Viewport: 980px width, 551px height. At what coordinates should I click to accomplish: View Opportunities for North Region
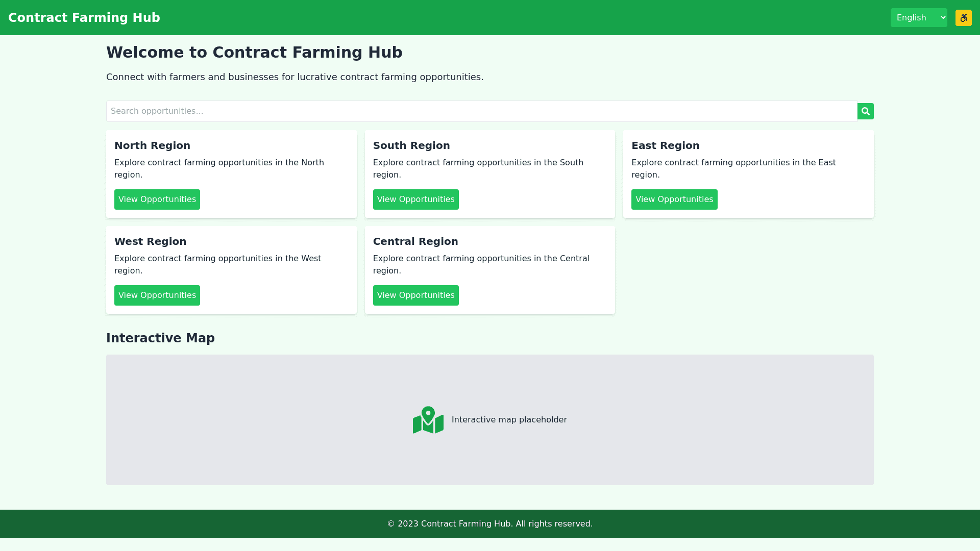click(x=157, y=199)
